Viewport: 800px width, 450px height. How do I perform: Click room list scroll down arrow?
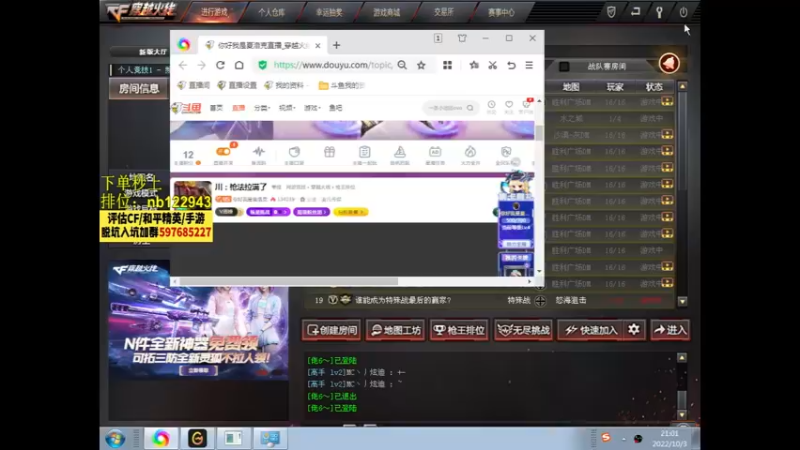(682, 302)
